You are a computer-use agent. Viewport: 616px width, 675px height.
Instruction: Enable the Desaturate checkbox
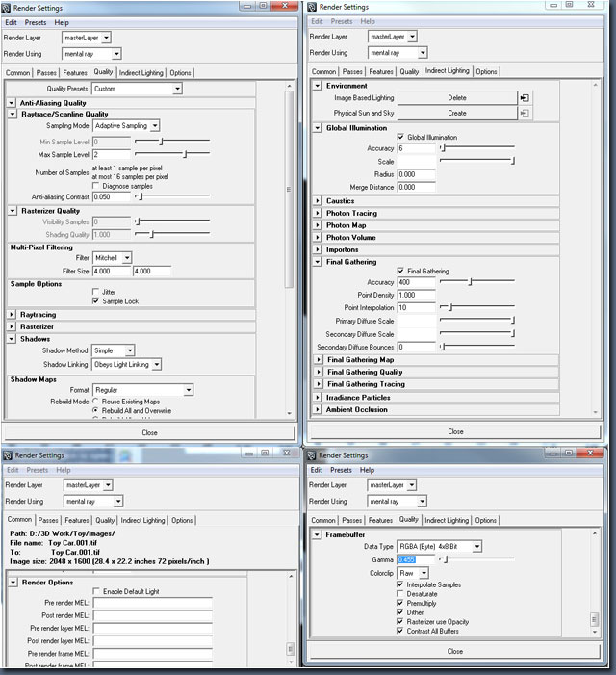tap(400, 594)
